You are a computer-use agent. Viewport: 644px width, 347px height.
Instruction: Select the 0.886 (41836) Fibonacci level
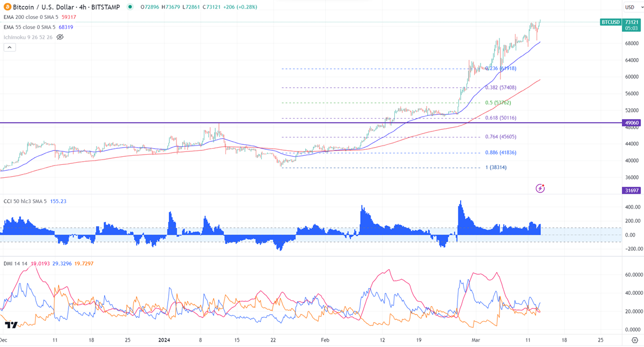click(501, 152)
